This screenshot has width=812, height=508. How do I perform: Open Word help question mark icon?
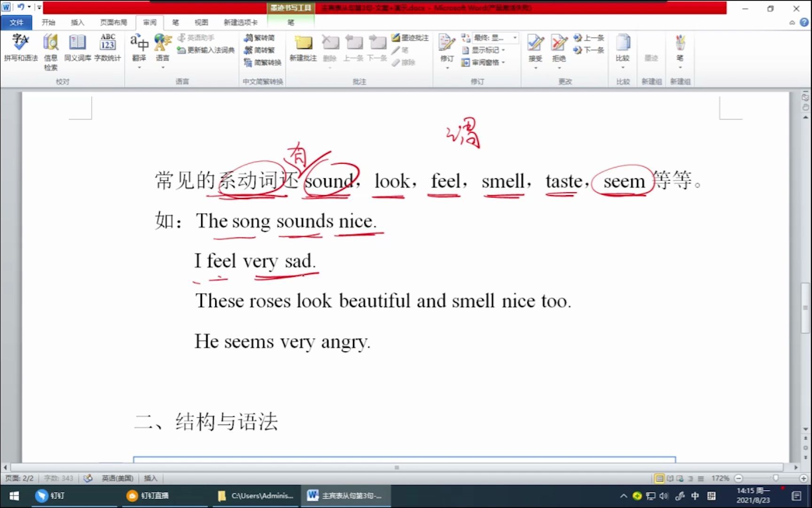click(804, 22)
